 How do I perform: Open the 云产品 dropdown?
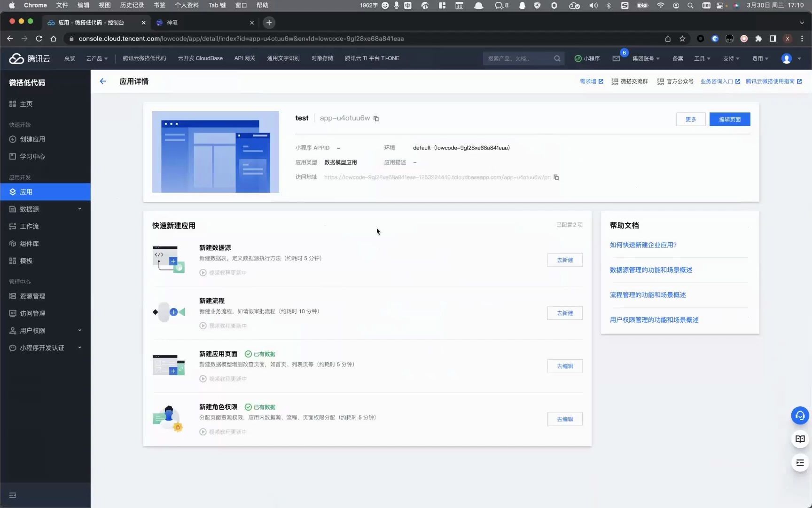[x=97, y=58]
